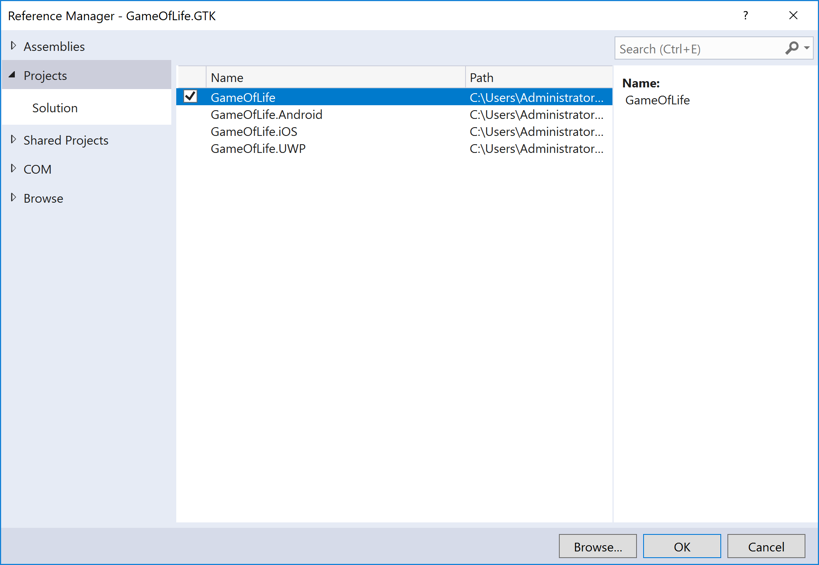Click the path cell of GameOfLife.Android
Screen dimensions: 819x565
536,114
